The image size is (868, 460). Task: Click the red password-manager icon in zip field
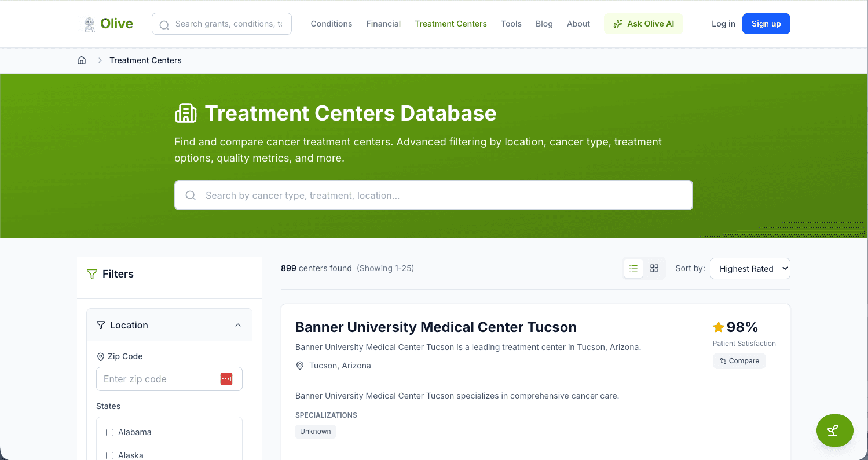(226, 379)
